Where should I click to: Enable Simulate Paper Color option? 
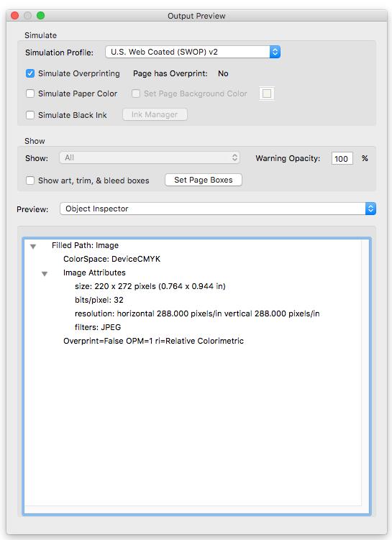[x=30, y=93]
